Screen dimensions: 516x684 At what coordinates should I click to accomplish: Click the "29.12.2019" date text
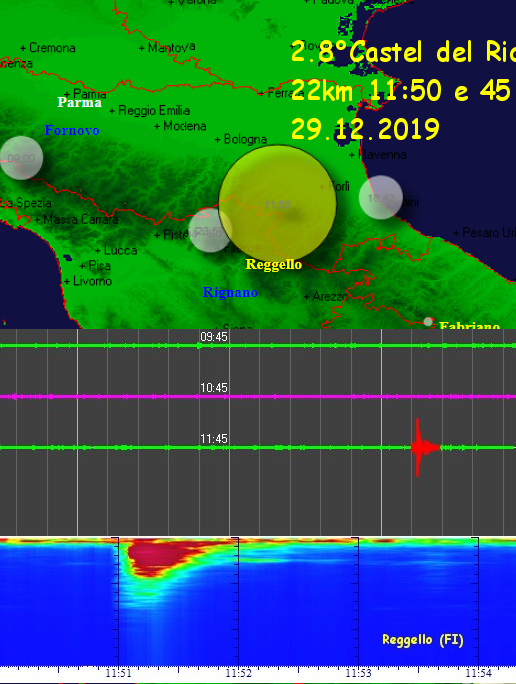click(365, 129)
